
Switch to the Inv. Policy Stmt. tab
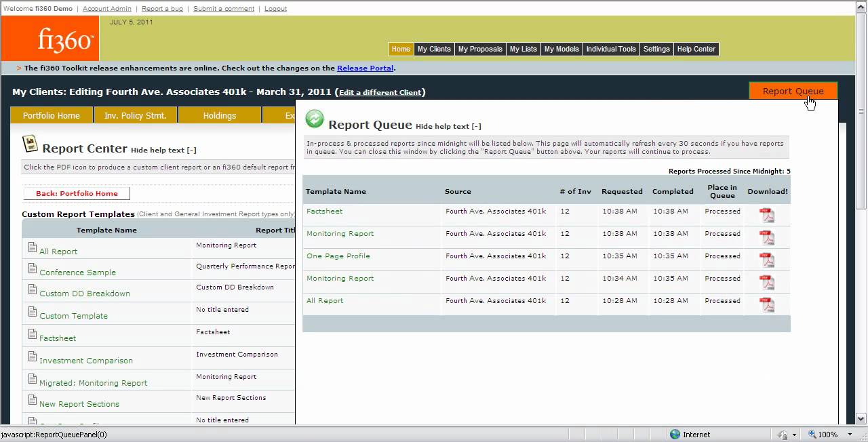click(136, 115)
